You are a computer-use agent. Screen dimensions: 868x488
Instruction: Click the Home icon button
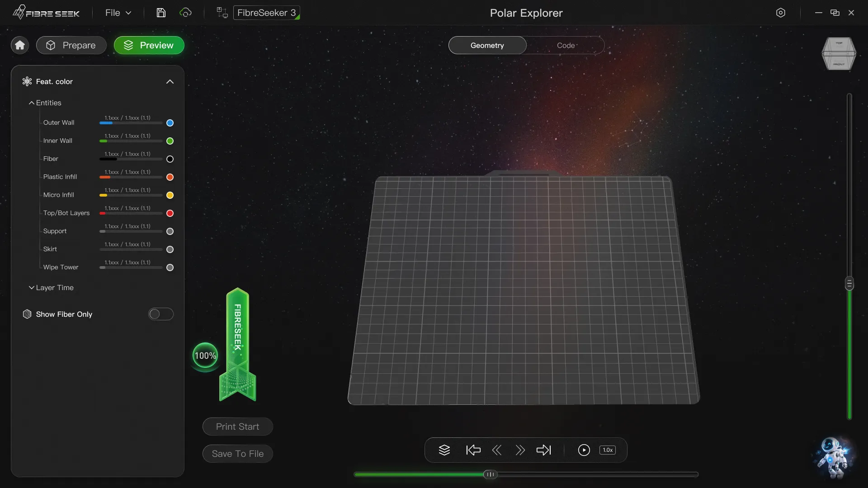click(x=20, y=45)
